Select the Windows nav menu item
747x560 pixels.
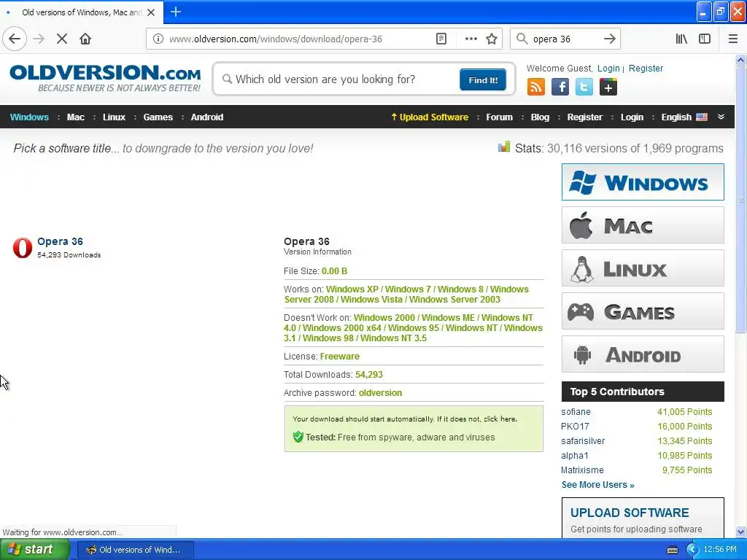[x=29, y=117]
